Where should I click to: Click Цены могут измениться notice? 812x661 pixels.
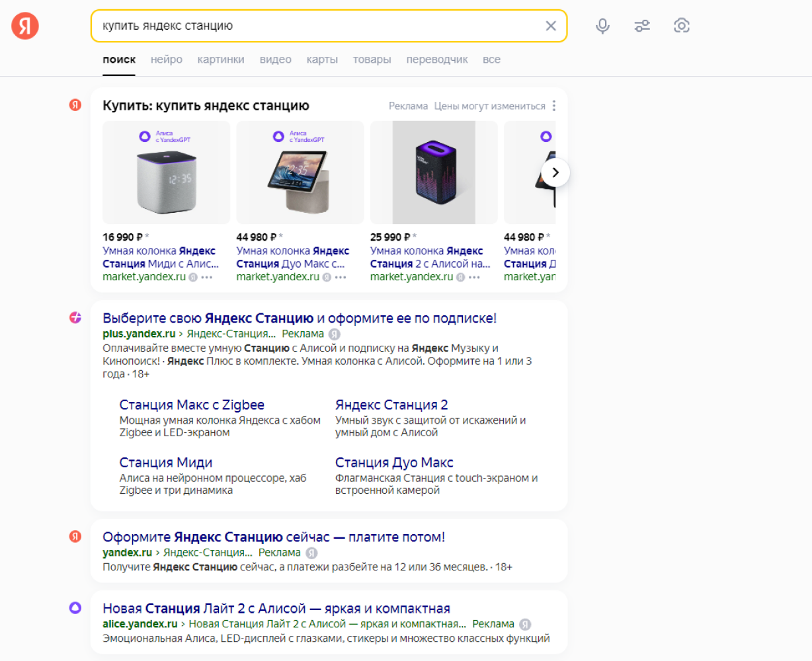pyautogui.click(x=490, y=106)
